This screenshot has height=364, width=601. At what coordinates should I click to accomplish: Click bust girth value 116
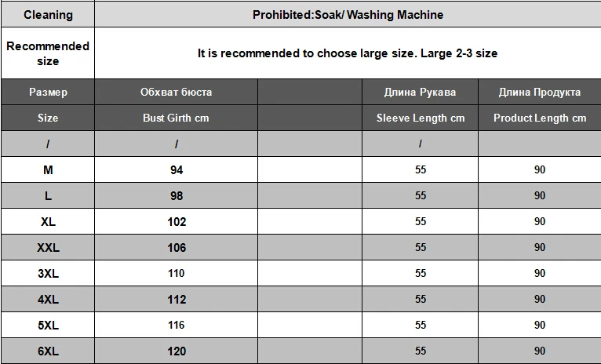point(176,325)
